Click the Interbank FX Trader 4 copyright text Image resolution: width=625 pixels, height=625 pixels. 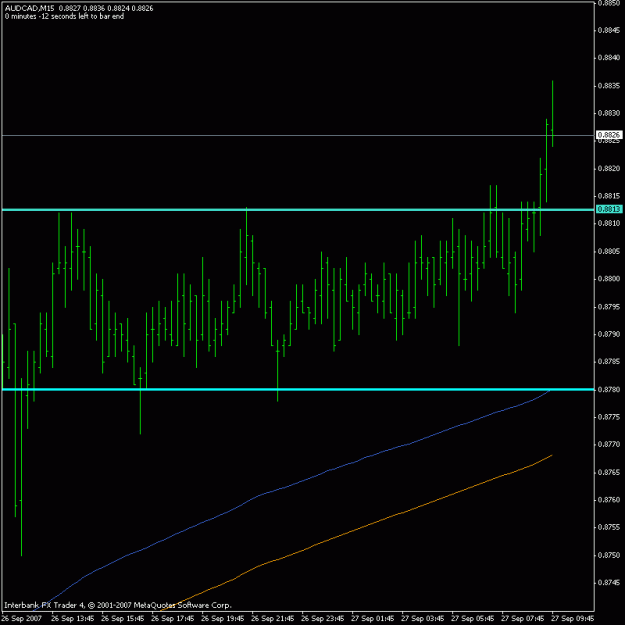118,605
